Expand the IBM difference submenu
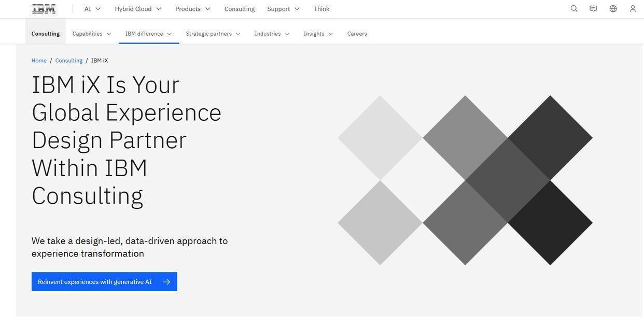 [148, 34]
